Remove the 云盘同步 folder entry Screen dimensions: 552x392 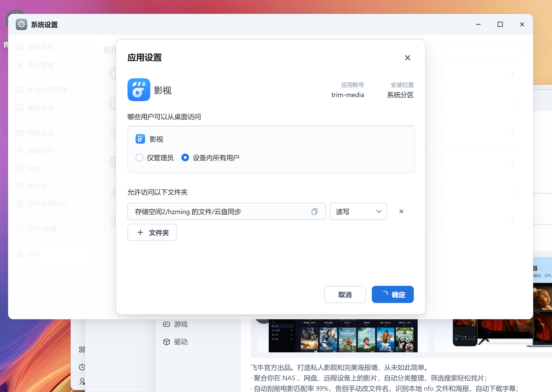click(x=401, y=211)
